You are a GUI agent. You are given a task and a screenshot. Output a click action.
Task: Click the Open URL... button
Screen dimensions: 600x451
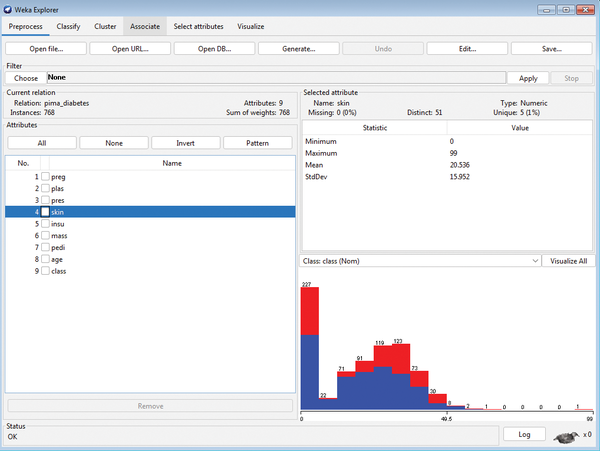coord(130,49)
